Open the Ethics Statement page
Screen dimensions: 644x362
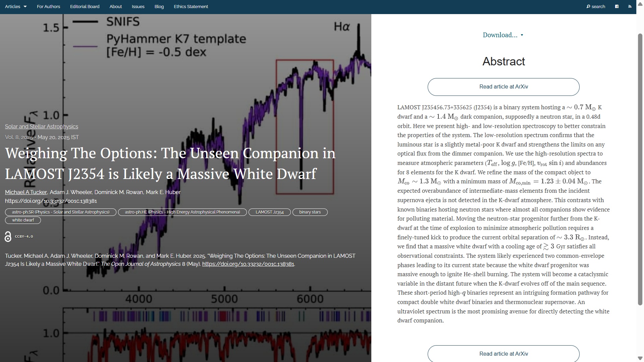191,6
